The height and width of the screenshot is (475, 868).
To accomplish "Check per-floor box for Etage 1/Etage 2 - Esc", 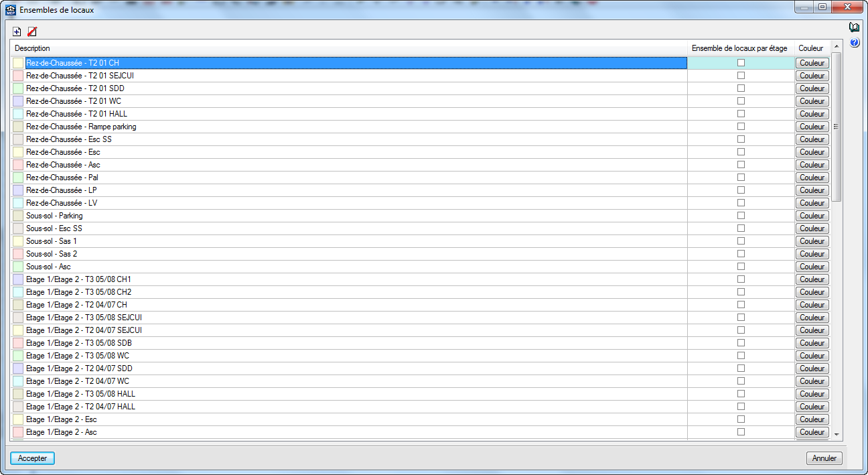I will pyautogui.click(x=741, y=419).
